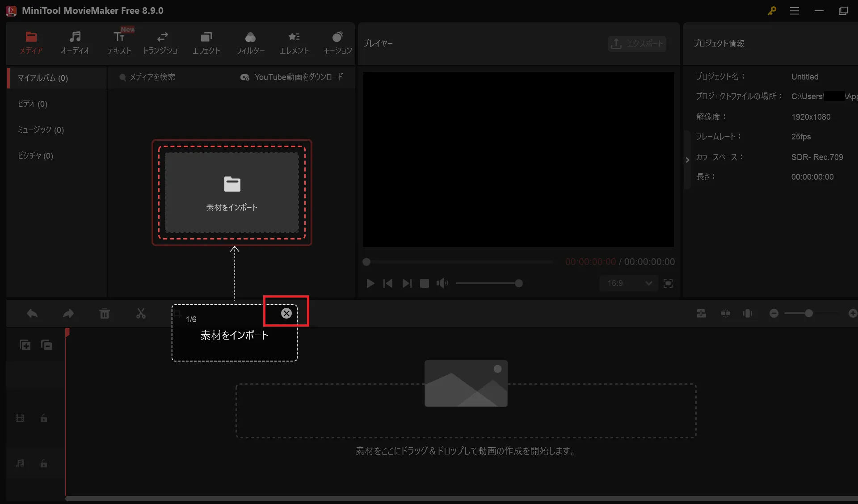This screenshot has width=858, height=504.
Task: Play the video in the player
Action: coord(370,283)
